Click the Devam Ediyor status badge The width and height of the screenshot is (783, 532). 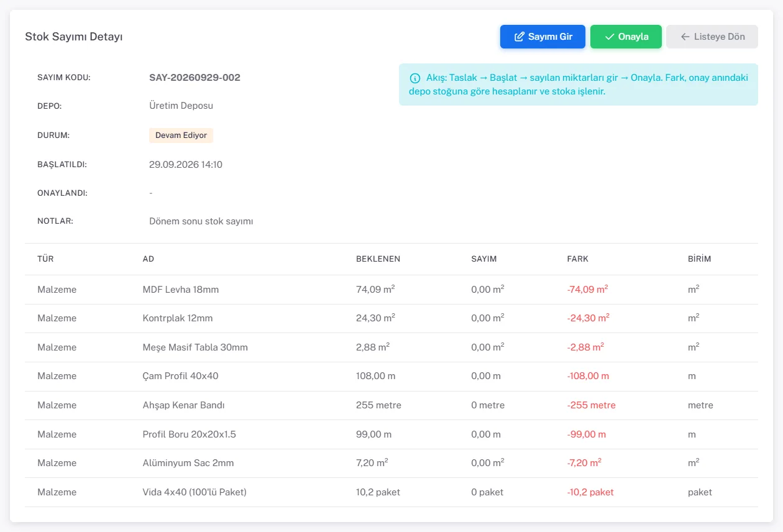181,135
